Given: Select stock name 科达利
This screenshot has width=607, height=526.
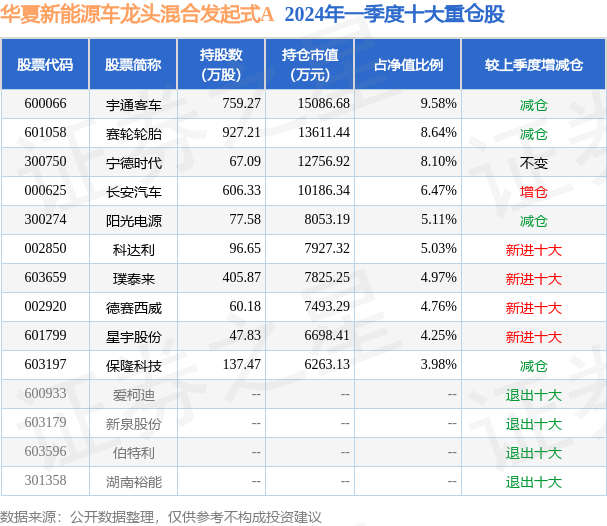Looking at the screenshot, I should (134, 250).
